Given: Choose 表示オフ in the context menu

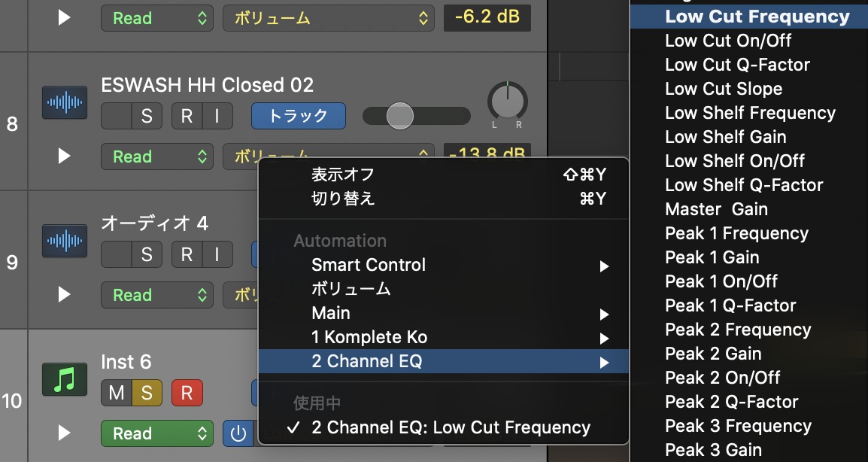Looking at the screenshot, I should tap(343, 175).
